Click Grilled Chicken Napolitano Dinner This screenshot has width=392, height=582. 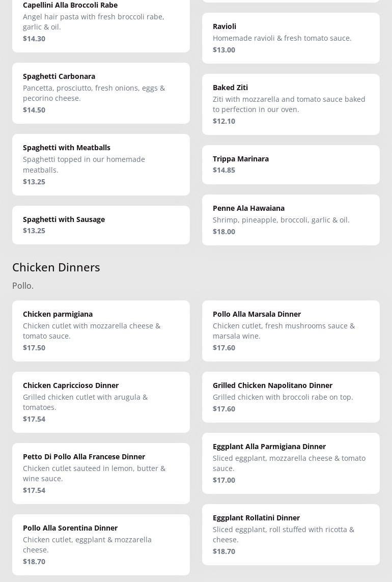[291, 397]
